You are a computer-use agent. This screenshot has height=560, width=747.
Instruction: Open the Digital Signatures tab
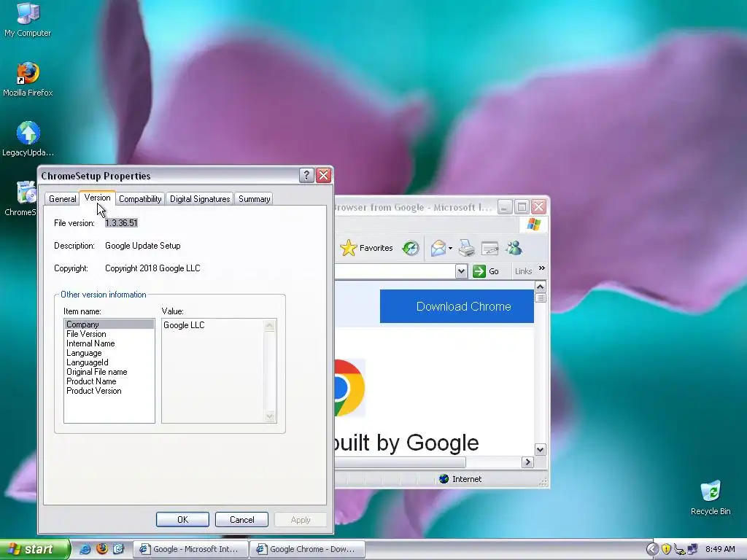point(200,198)
